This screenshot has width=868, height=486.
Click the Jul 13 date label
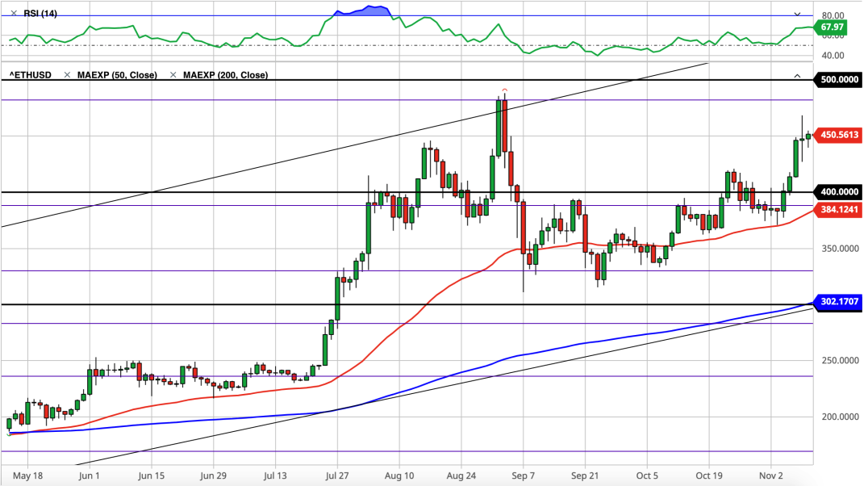coord(275,476)
